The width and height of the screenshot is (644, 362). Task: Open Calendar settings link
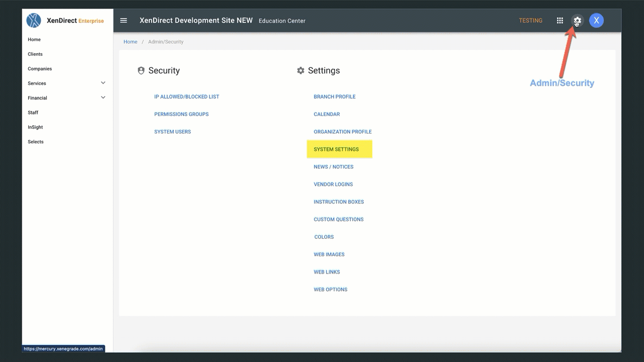[326, 115]
